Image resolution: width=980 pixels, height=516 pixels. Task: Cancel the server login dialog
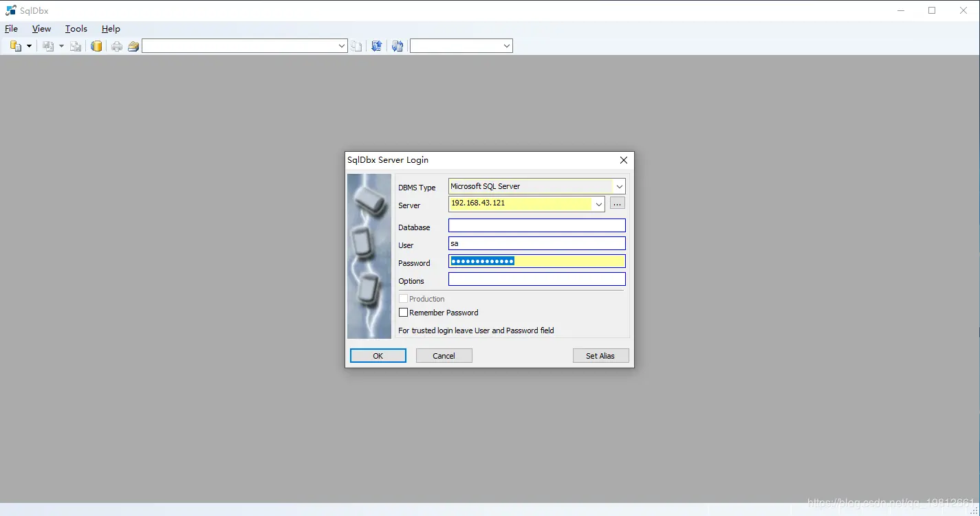coord(444,356)
